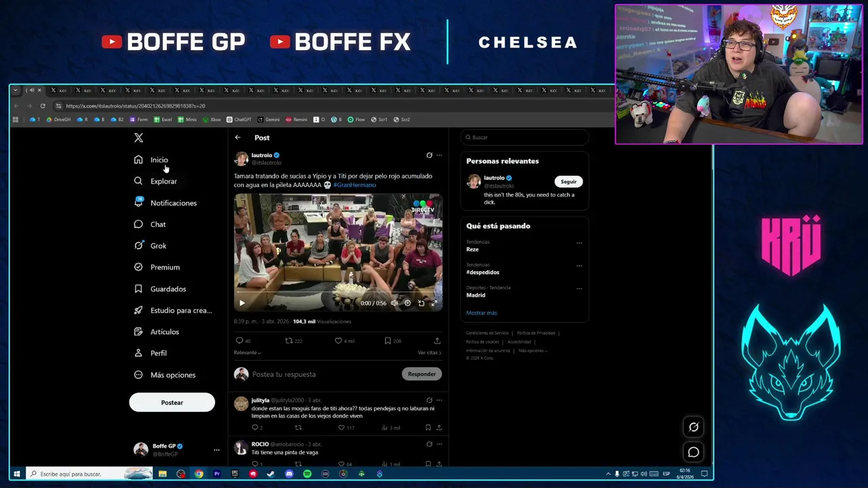Screen dimensions: 868x488
Task: Open the #GranHermano hashtag link
Action: (x=355, y=185)
